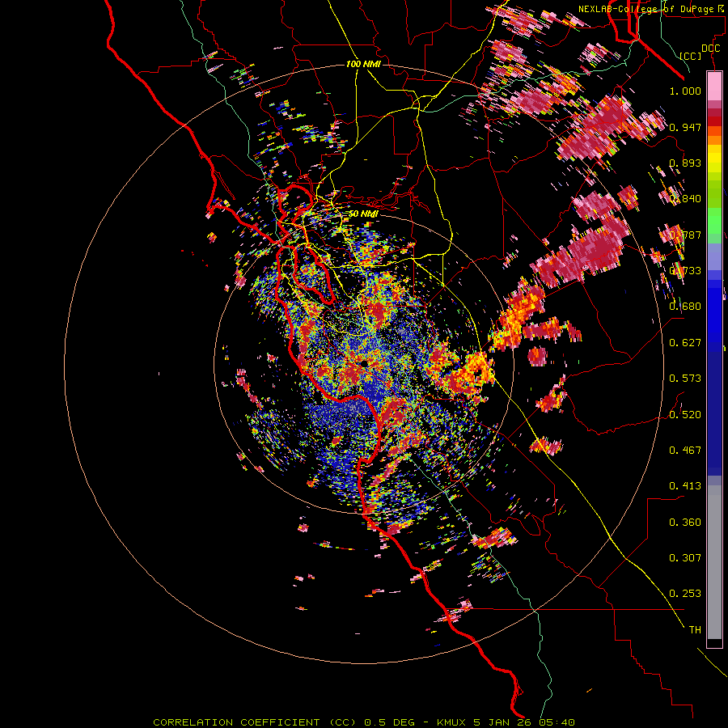Click the "100 NMI" range ring label

click(363, 64)
